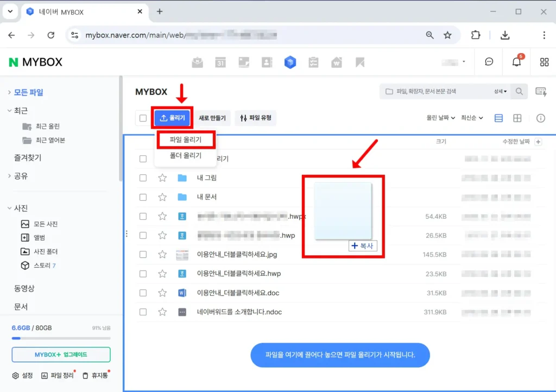The image size is (556, 392).
Task: Switch to thumbnail grid view
Action: [517, 118]
